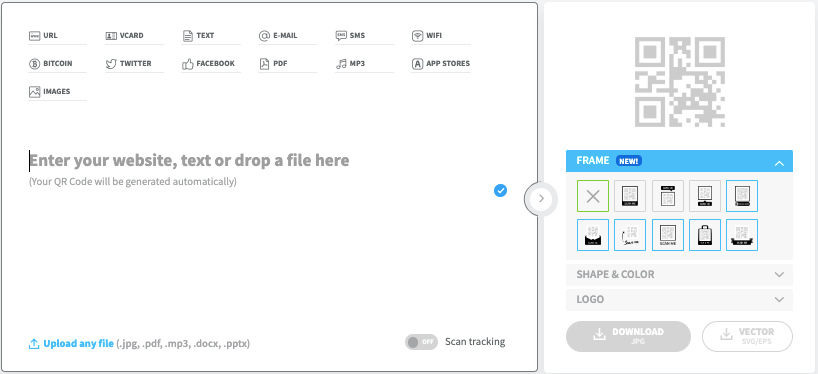Image resolution: width=818 pixels, height=374 pixels.
Task: Click the blue checkmark confirmation icon
Action: [x=500, y=190]
